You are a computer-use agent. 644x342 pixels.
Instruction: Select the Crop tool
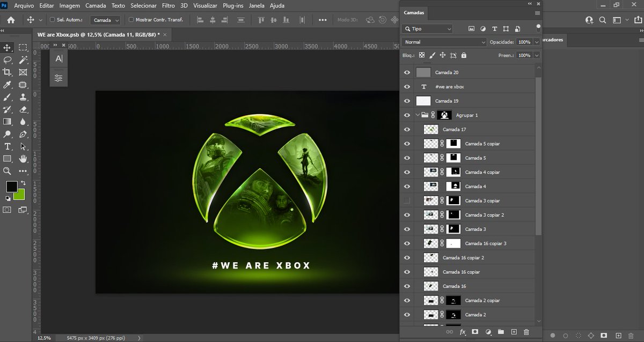point(8,72)
